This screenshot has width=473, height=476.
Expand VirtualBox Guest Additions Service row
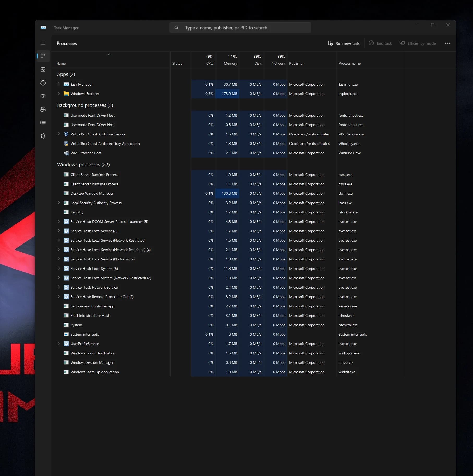pos(59,134)
